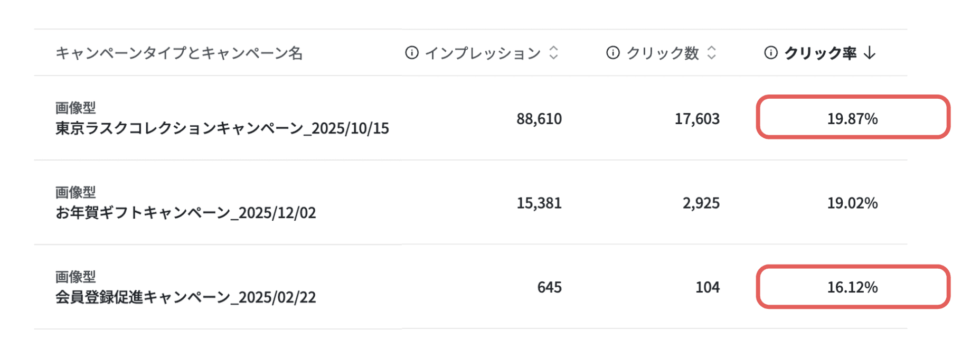Open 会員登録促進キャンペーン_2025/02/22
The width and height of the screenshot is (980, 358).
click(x=186, y=297)
